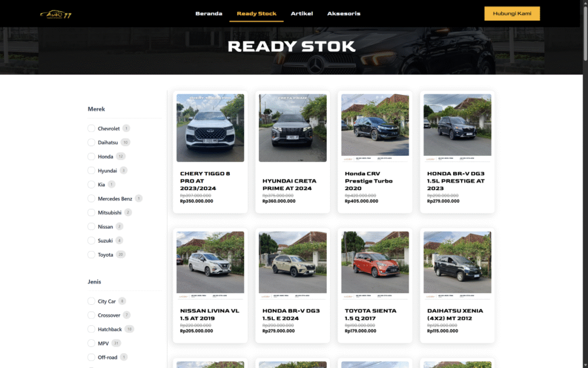Open the Chery Tiggo 8 Pro photo
Viewport: 588px width, 368px height.
(x=210, y=128)
